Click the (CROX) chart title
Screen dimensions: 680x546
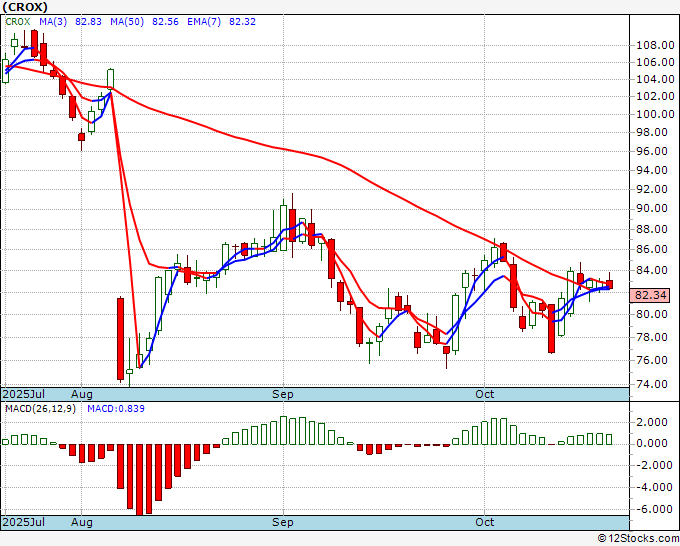[25, 7]
